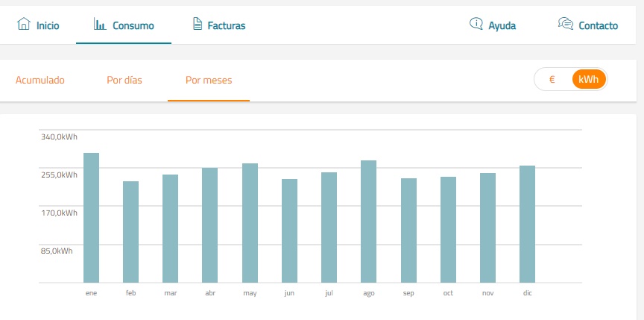Switch to the Por días tab
Image resolution: width=644 pixels, height=320 pixels.
pos(124,80)
